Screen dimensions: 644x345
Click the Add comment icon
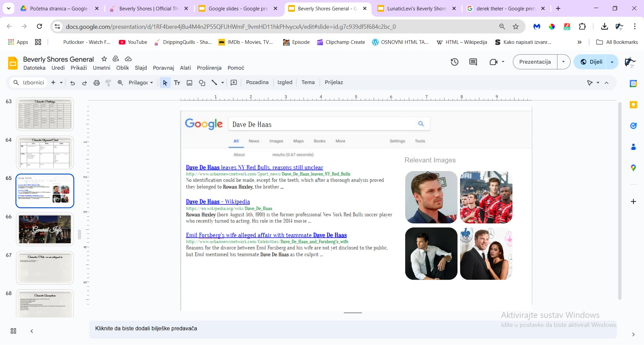point(234,83)
